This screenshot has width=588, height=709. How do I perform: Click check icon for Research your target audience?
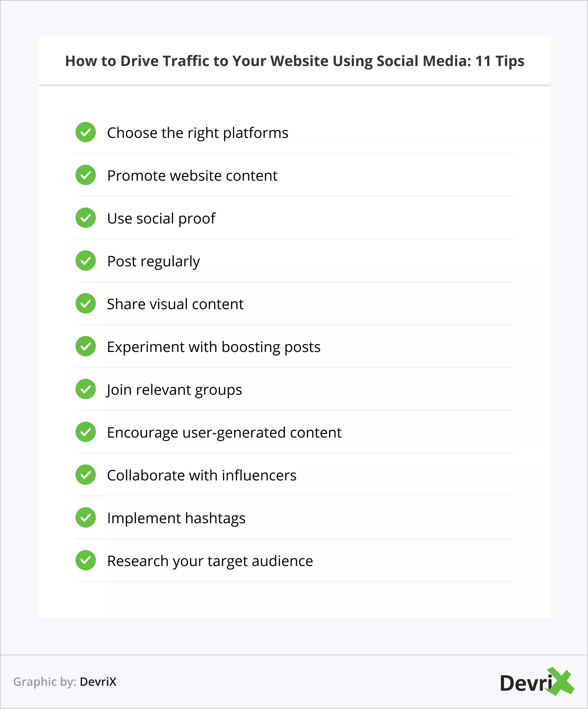point(86,561)
